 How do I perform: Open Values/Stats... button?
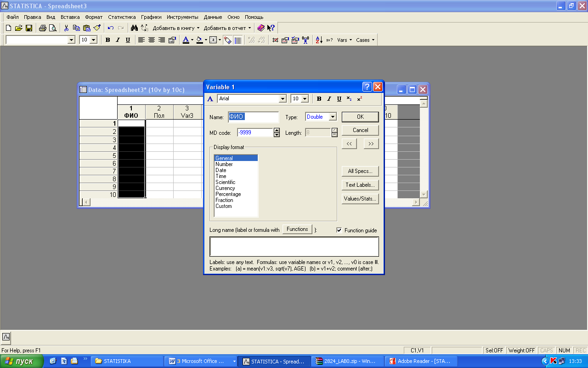click(360, 199)
